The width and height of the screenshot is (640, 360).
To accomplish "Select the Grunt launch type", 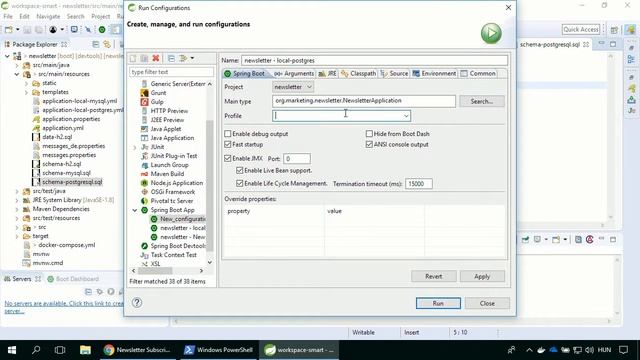I will pos(158,93).
